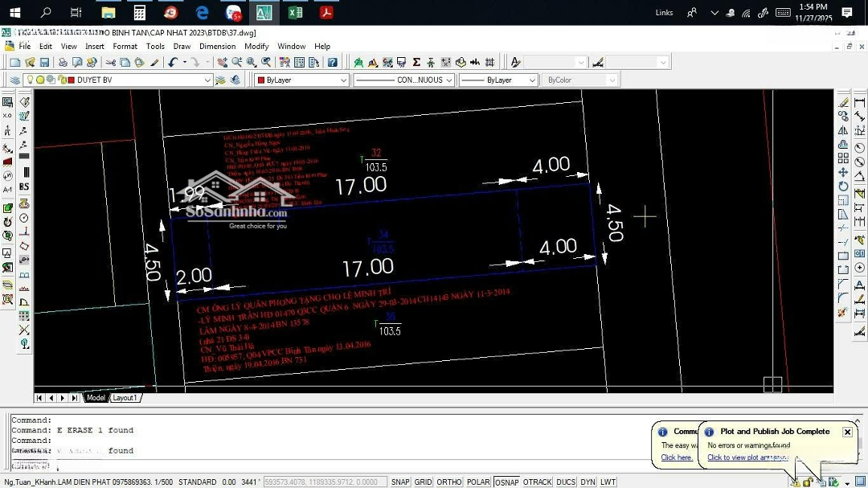This screenshot has width=868, height=488.
Task: Toggle ORTHO mode in the status bar
Action: click(x=449, y=482)
